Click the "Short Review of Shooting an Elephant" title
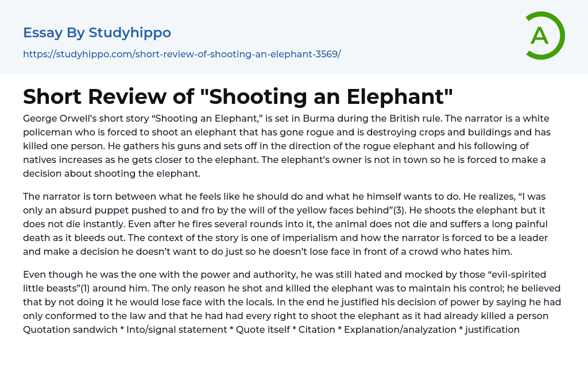Screen dimensions: 588x369 (x=238, y=97)
